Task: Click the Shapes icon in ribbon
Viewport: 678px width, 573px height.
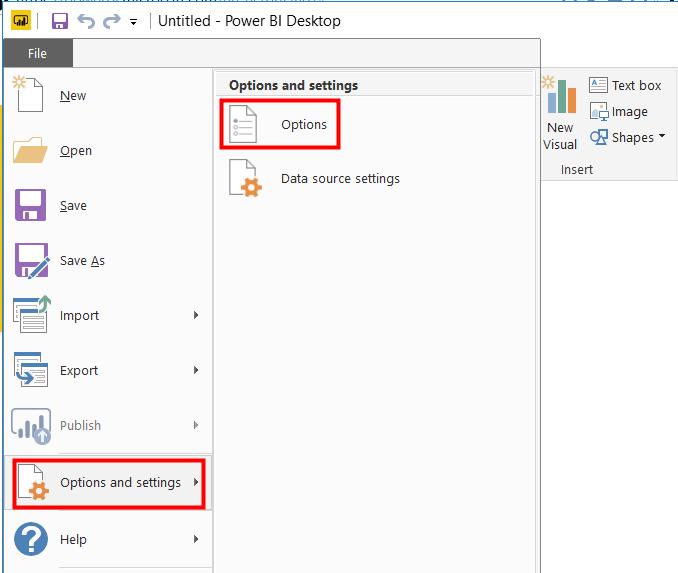Action: (x=599, y=137)
